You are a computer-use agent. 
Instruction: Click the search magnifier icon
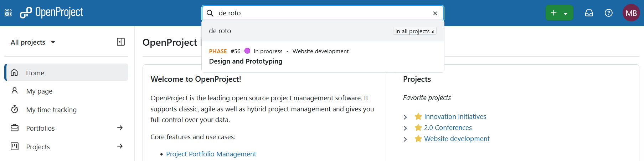click(210, 13)
